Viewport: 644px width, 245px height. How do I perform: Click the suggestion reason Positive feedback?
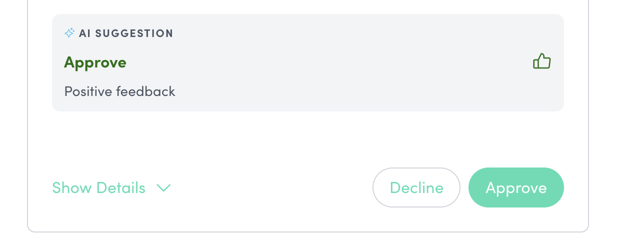[x=119, y=91]
